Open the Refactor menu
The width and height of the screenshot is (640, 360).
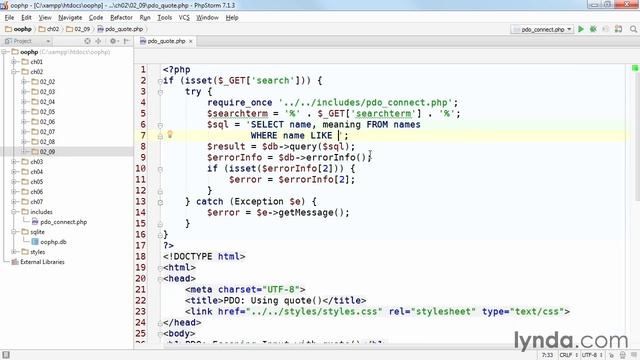(x=121, y=18)
